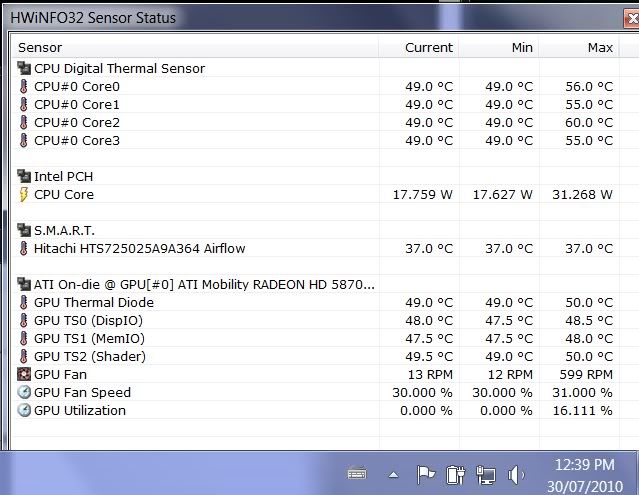This screenshot has width=639, height=495.
Task: Click the 13 RPM current fan value
Action: (430, 374)
